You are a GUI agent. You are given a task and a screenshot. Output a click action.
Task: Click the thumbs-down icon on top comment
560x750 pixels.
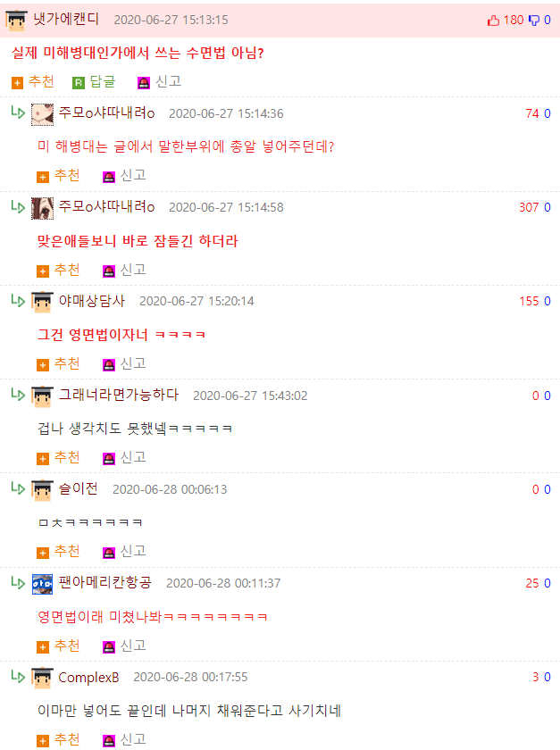[534, 20]
